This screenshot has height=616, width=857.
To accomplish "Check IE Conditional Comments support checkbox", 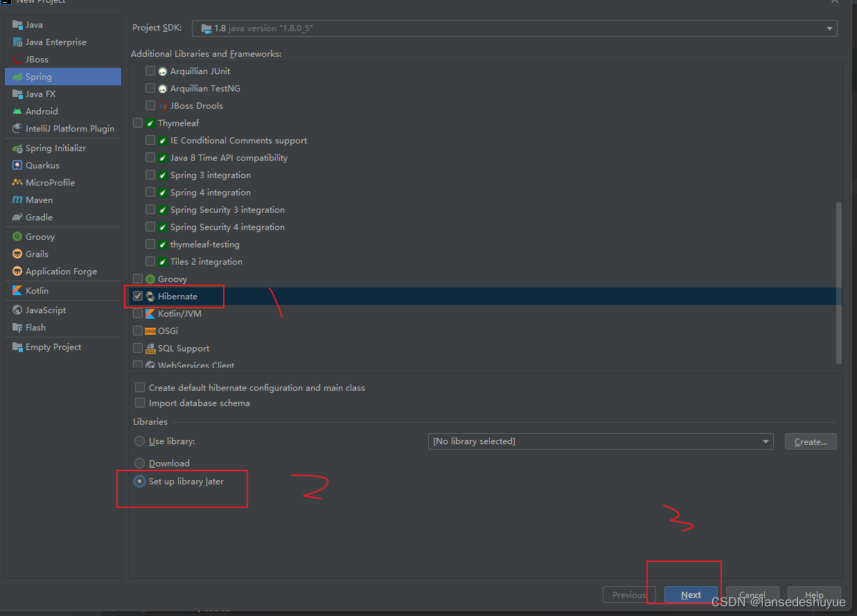I will [x=150, y=140].
